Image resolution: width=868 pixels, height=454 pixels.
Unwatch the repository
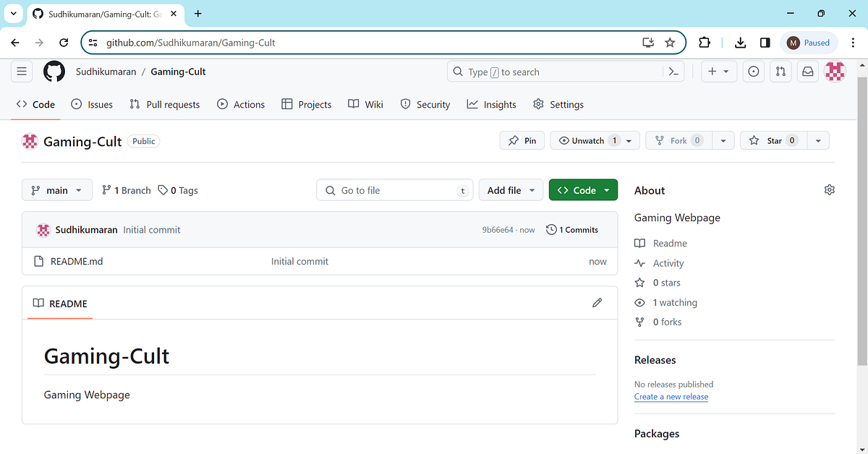(x=588, y=140)
